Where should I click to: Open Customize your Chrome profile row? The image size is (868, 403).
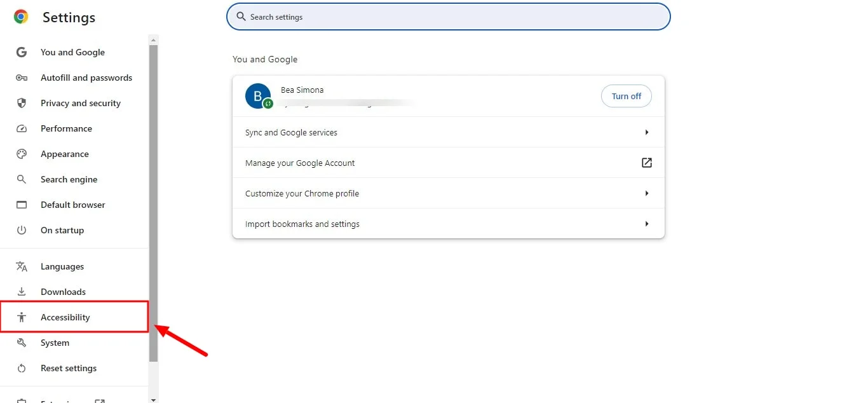click(x=449, y=193)
